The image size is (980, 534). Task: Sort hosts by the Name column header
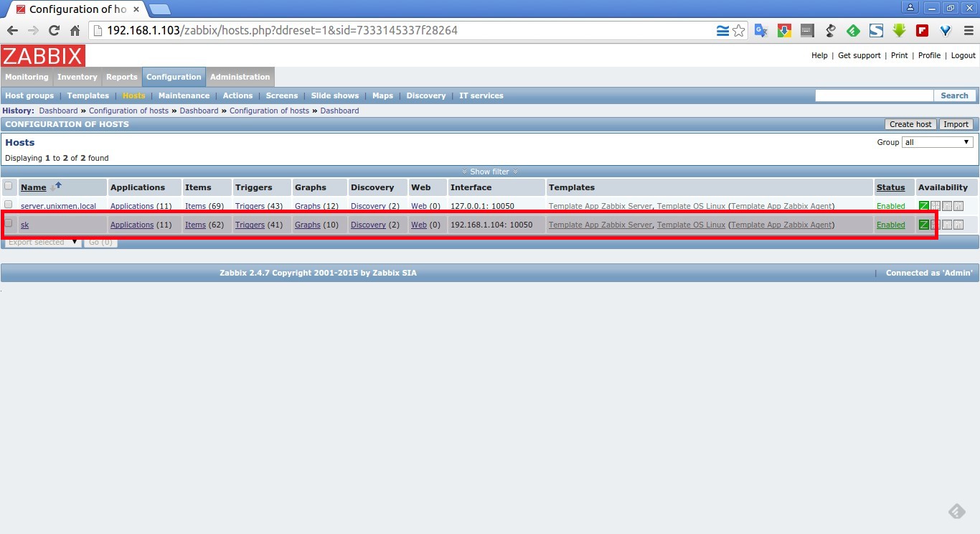pyautogui.click(x=34, y=187)
